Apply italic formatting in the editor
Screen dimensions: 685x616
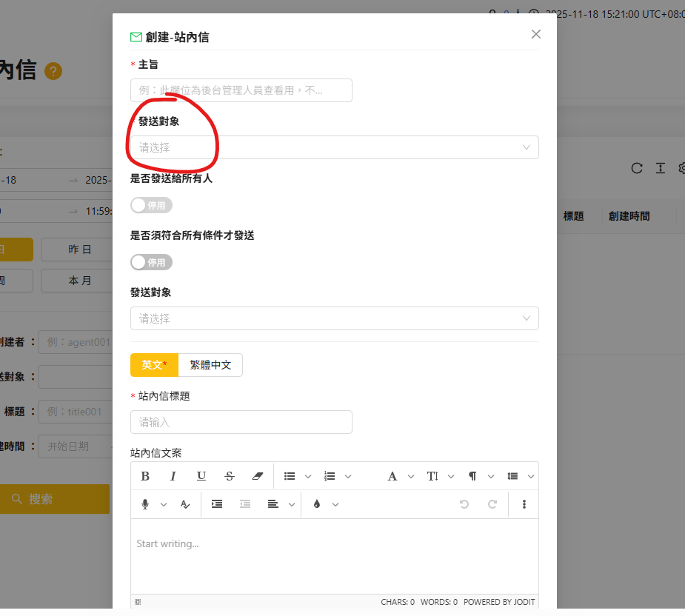click(173, 476)
